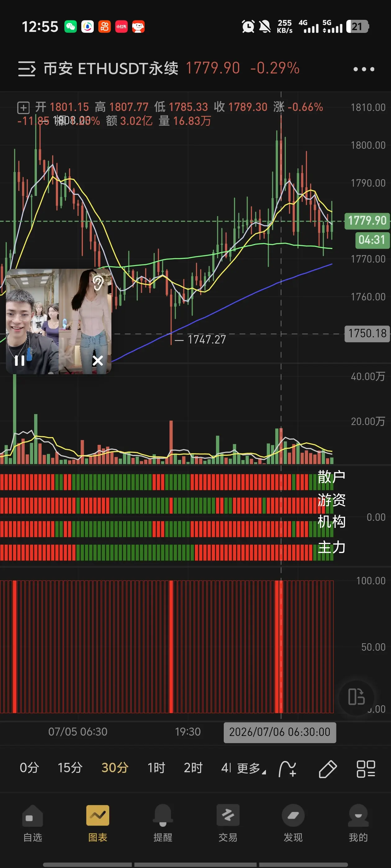Tap the 主力 indicator label

[331, 547]
